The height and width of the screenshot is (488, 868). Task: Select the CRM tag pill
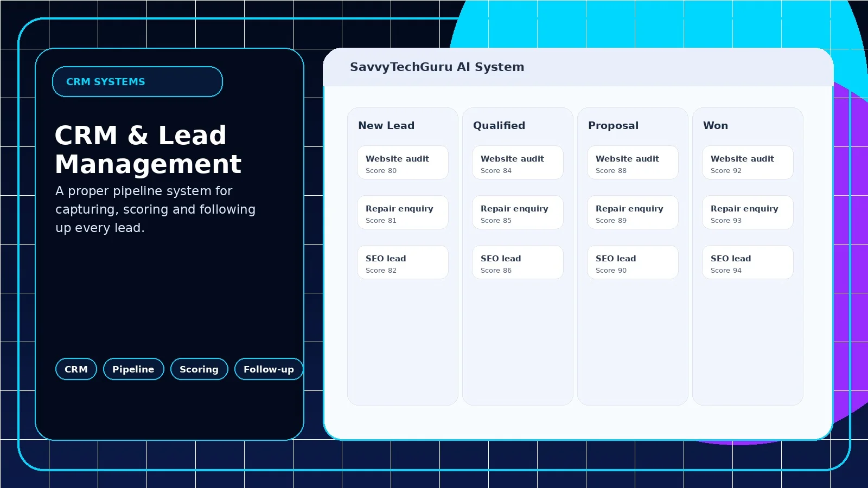click(76, 369)
